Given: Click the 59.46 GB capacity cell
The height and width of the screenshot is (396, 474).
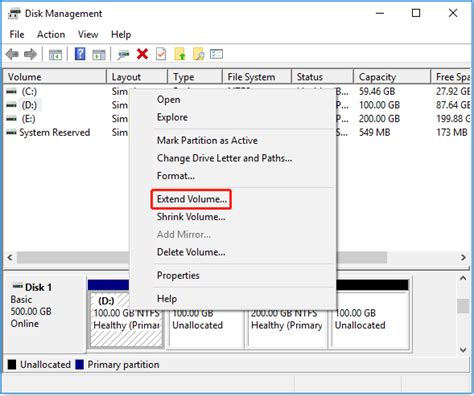Looking at the screenshot, I should pos(377,91).
